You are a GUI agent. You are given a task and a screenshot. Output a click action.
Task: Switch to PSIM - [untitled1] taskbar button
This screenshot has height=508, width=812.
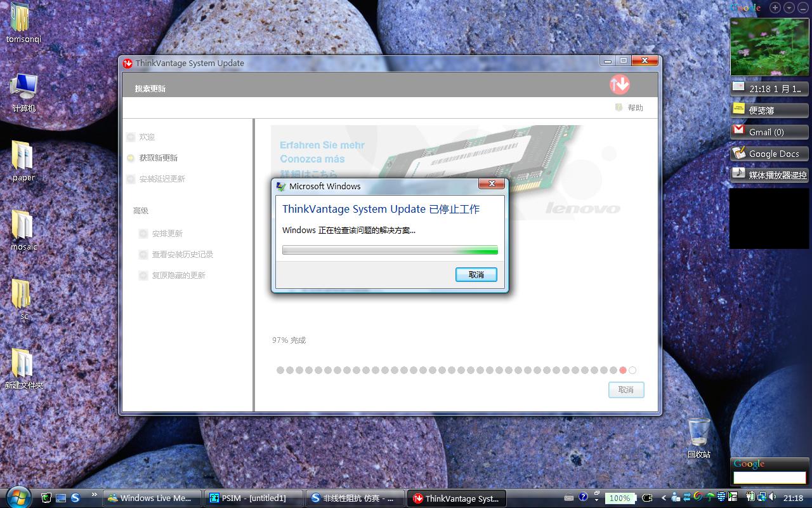254,498
